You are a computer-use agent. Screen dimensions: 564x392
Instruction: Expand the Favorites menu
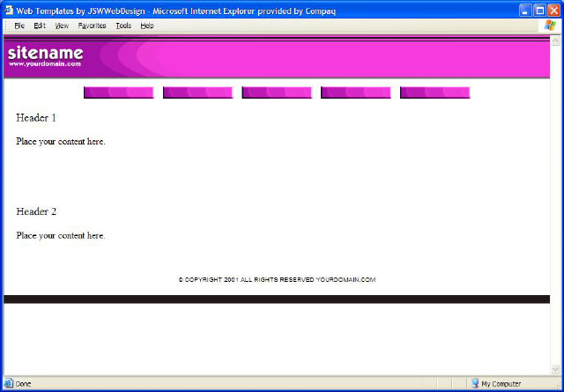[92, 26]
